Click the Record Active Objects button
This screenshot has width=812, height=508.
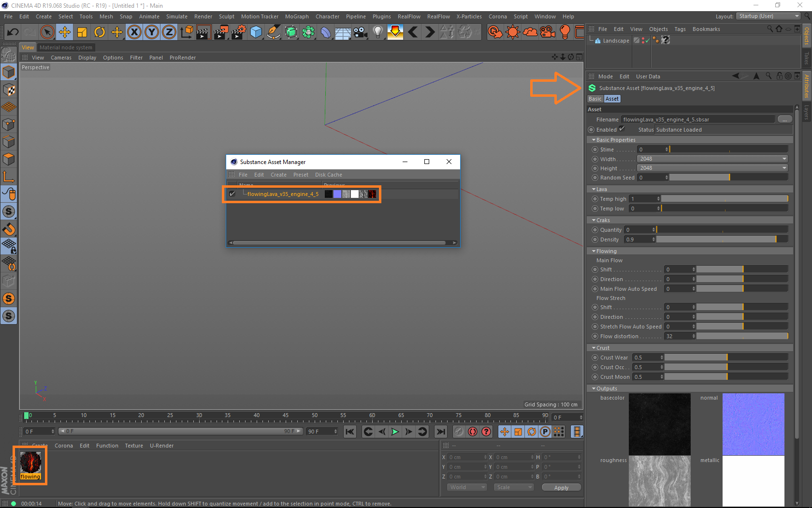[x=459, y=432]
